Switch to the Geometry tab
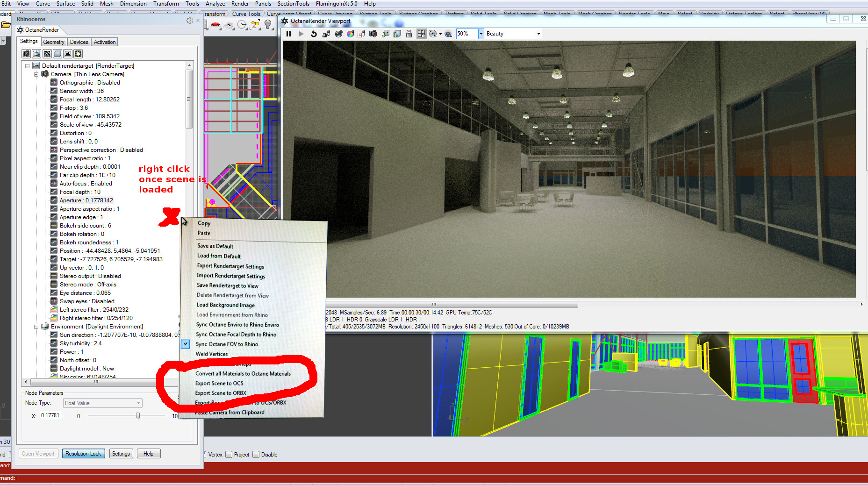Screen dimensions: 868x485 tap(54, 42)
